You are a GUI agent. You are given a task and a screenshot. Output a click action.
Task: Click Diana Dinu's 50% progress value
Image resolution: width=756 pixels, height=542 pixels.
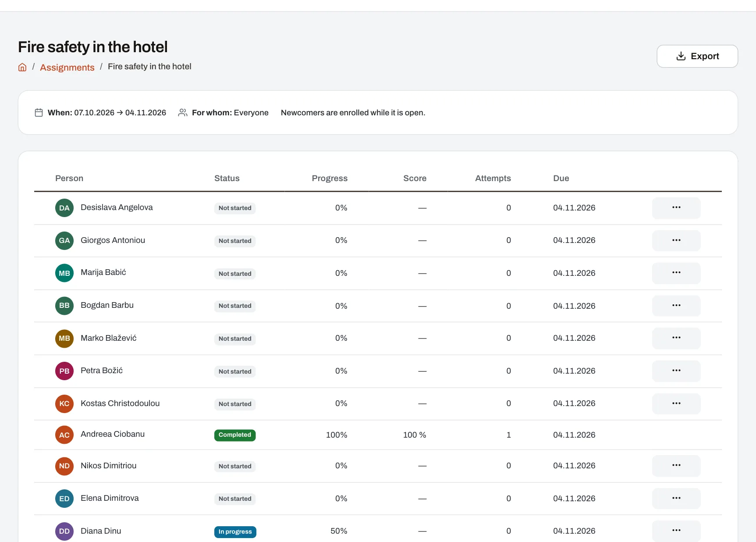tap(339, 531)
